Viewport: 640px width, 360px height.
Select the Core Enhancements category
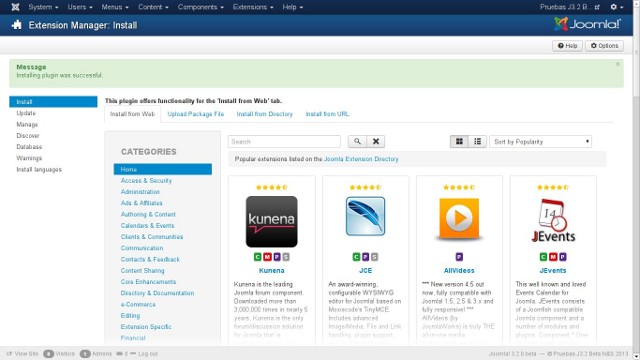coord(148,282)
